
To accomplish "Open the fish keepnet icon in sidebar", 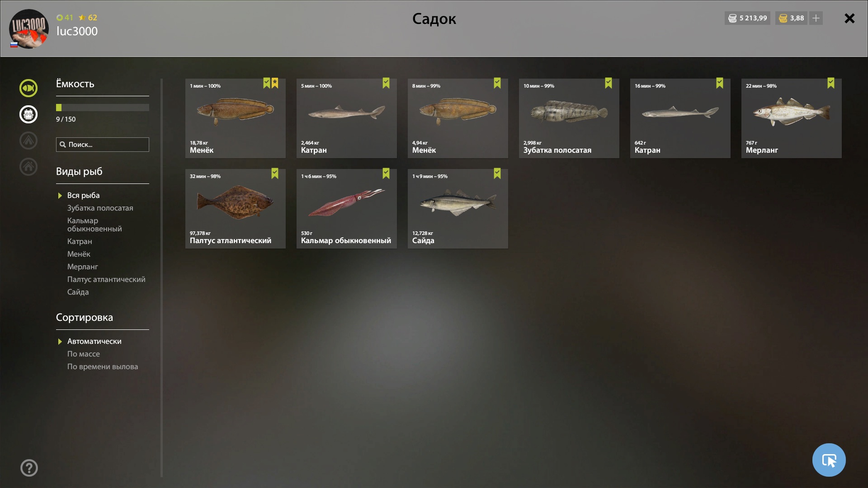I will point(28,88).
